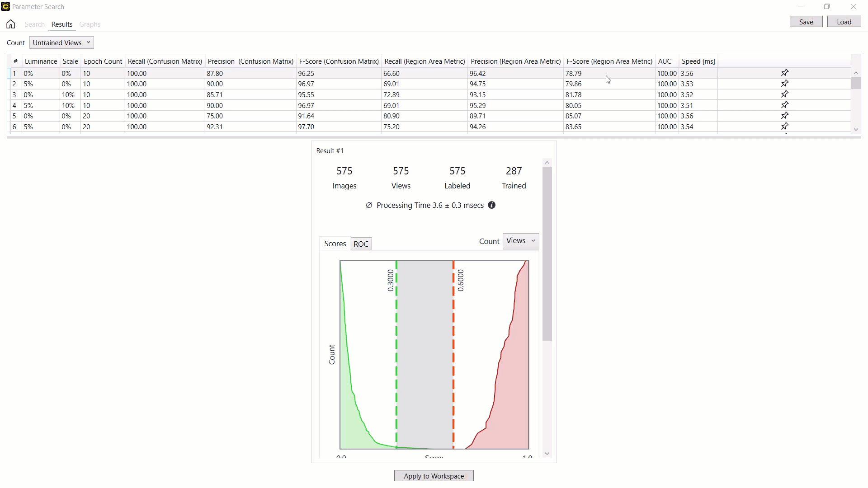Pin result row 6
Screen dimensions: 868x488
click(785, 127)
